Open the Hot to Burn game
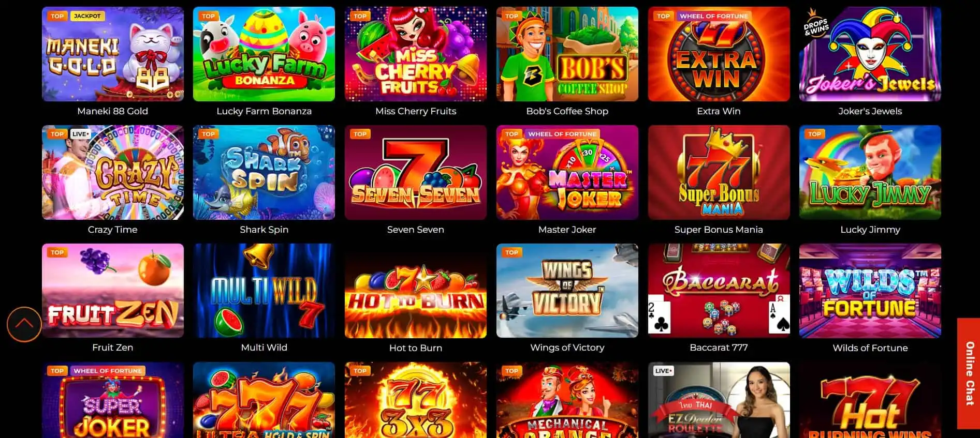The image size is (980, 438). tap(416, 291)
